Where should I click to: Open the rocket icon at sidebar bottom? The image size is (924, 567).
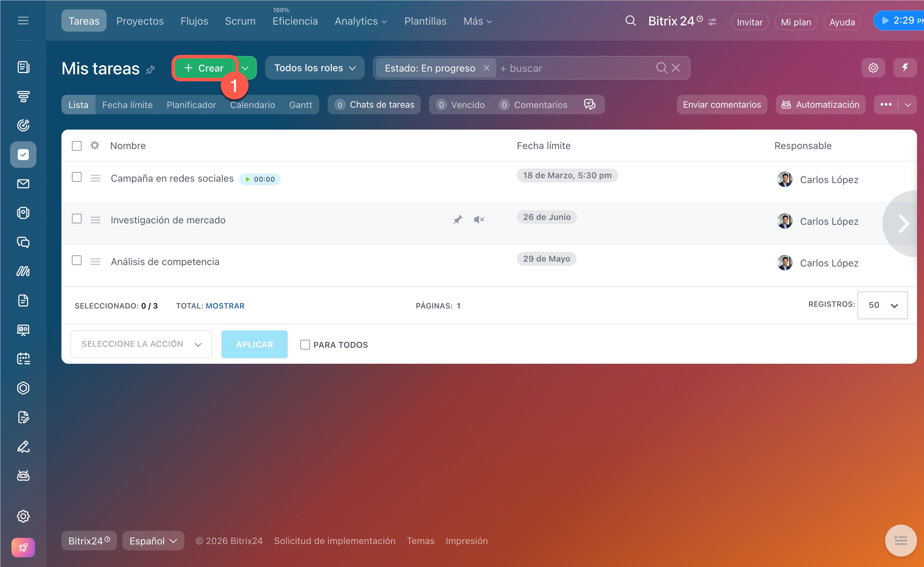coord(23,548)
